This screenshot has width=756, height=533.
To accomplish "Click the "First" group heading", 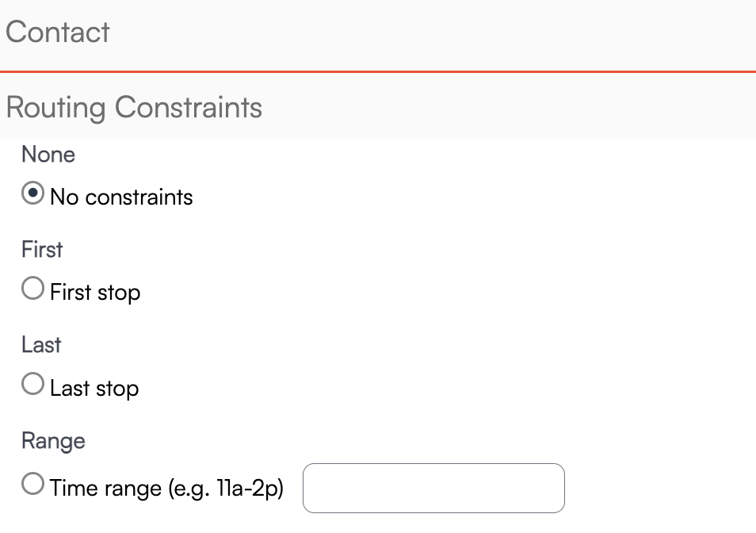I will point(42,250).
